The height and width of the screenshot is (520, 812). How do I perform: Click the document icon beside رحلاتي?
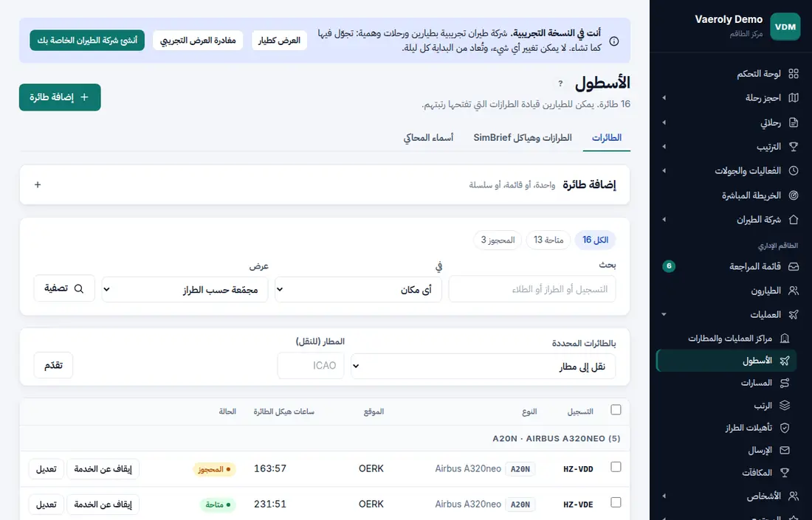coord(793,122)
